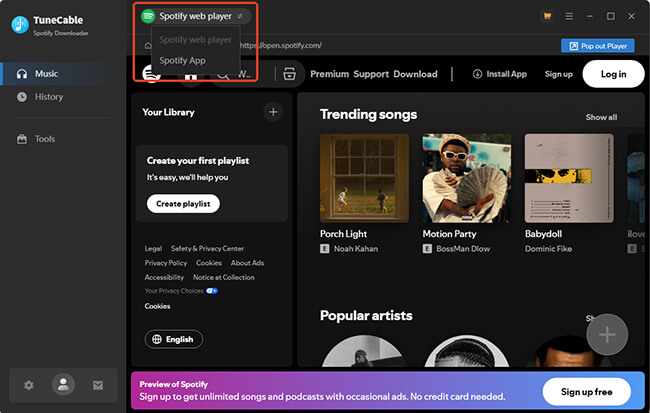Screen dimensions: 650x413
Task: Click the floating add plus button
Action: click(607, 335)
